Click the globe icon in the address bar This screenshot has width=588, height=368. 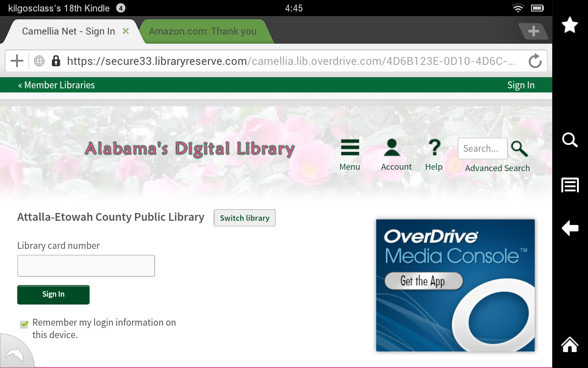(39, 60)
